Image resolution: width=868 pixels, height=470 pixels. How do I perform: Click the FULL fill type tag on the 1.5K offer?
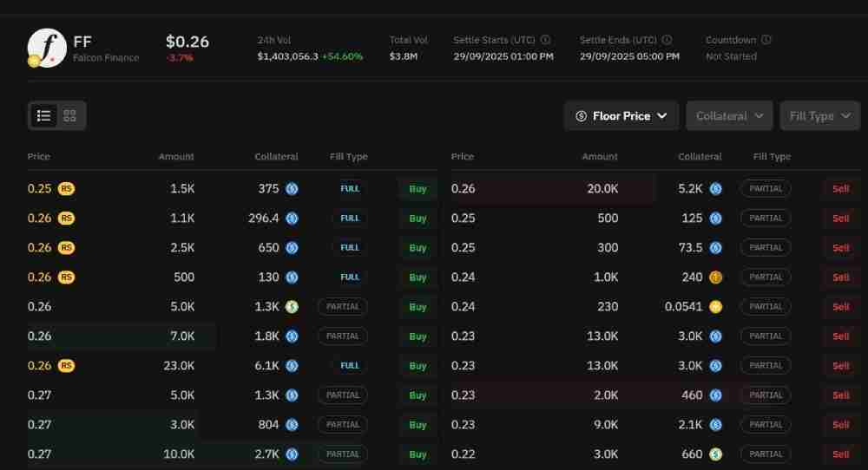349,189
